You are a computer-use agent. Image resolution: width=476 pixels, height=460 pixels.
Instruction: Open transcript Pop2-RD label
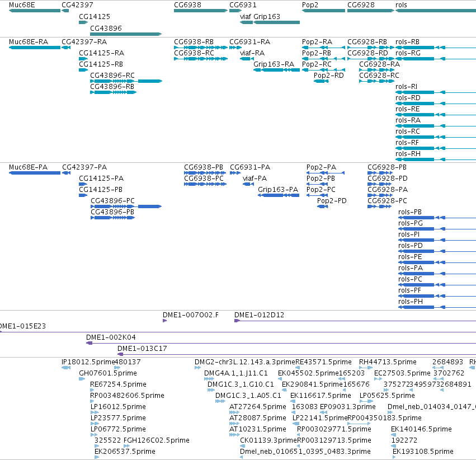tap(328, 76)
